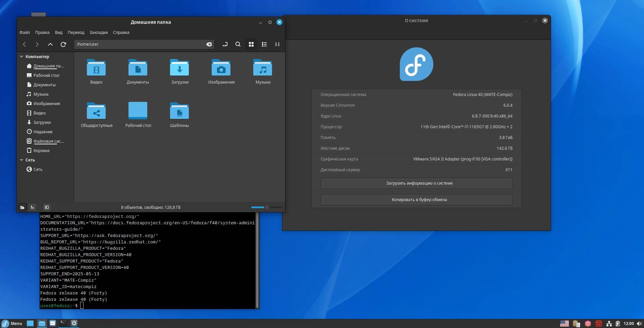The width and height of the screenshot is (644, 328).
Task: Collapse the Компьютер sidebar section
Action: [21, 57]
